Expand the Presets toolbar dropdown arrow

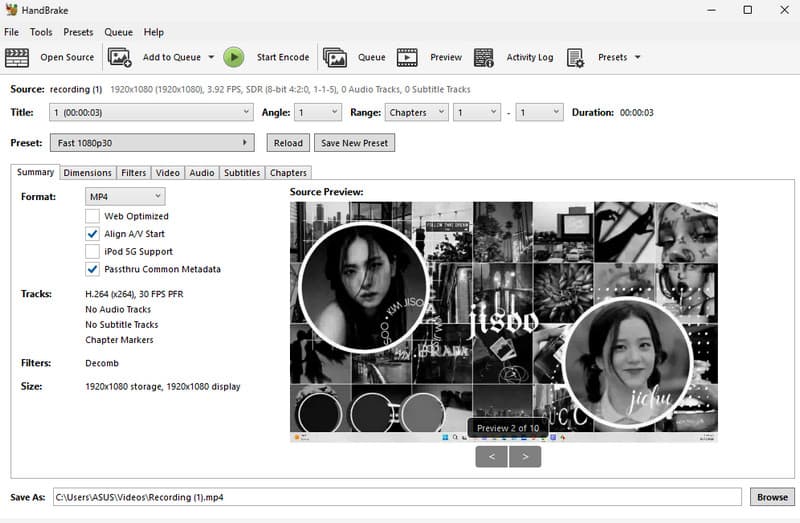pyautogui.click(x=637, y=57)
